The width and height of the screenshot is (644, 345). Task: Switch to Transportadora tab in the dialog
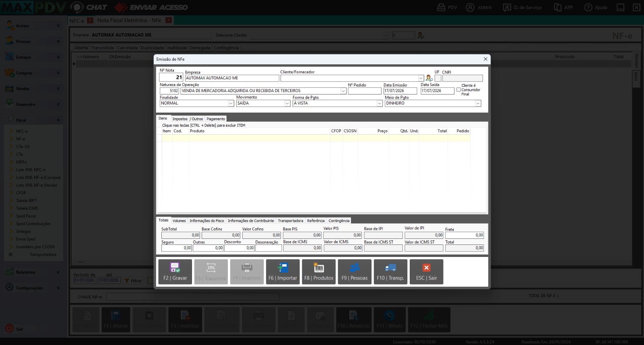291,221
